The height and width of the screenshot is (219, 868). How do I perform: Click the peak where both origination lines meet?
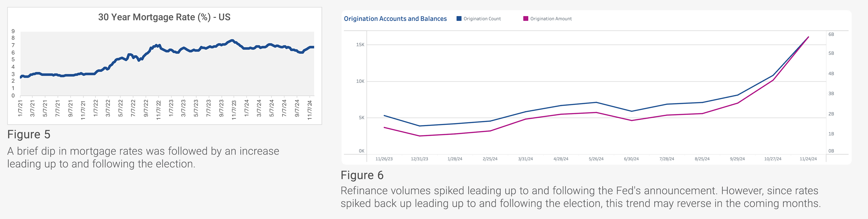click(x=808, y=37)
